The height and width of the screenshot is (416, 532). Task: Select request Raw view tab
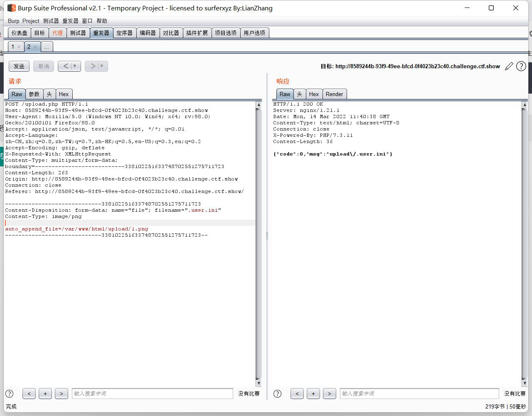pos(17,94)
